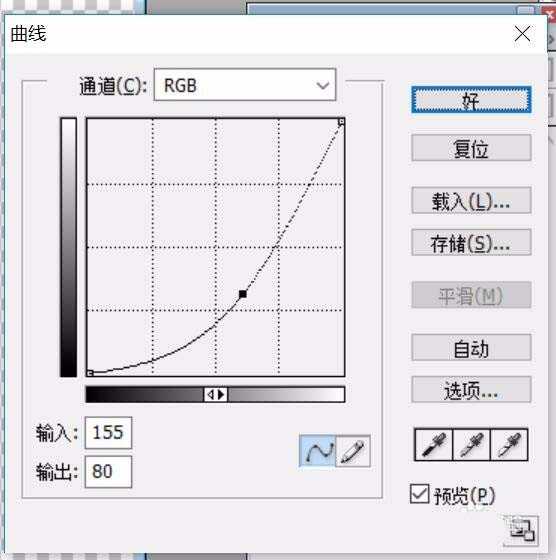Toggle the 预览(P) preview checkbox
This screenshot has height=560, width=556.
pos(419,494)
